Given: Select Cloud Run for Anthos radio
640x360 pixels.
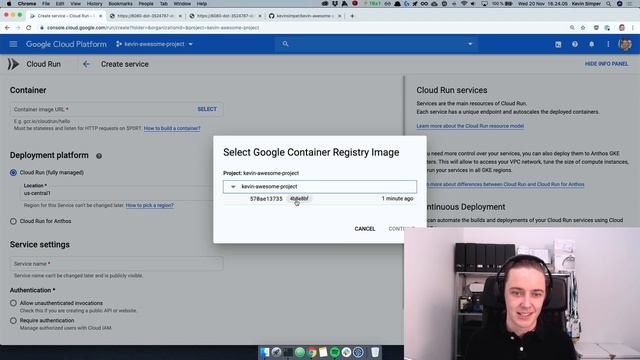Looking at the screenshot, I should click(13, 221).
